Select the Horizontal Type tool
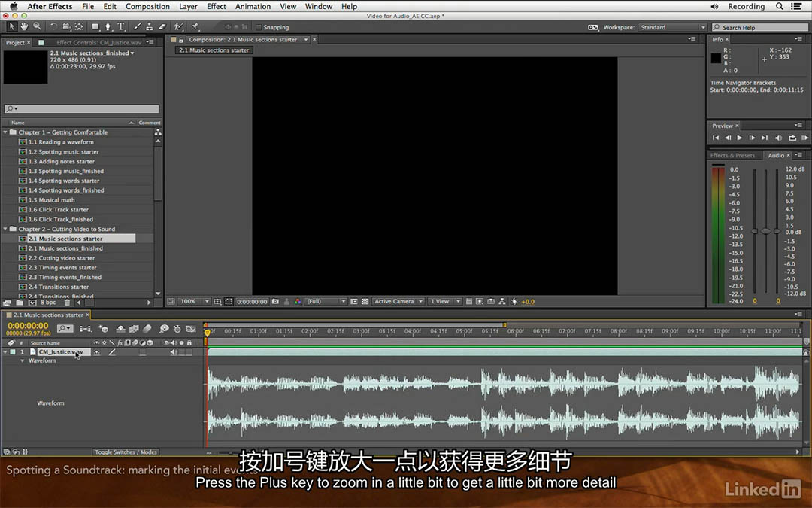The width and height of the screenshot is (812, 508). (120, 26)
